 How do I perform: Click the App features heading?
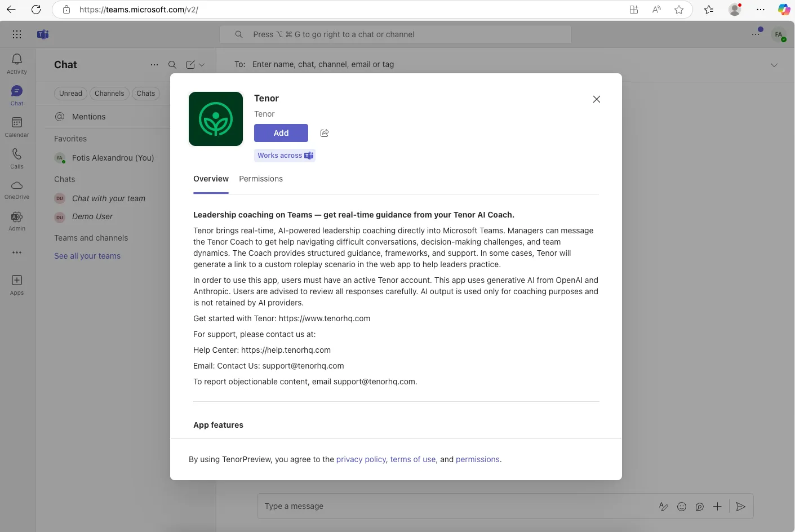218,425
